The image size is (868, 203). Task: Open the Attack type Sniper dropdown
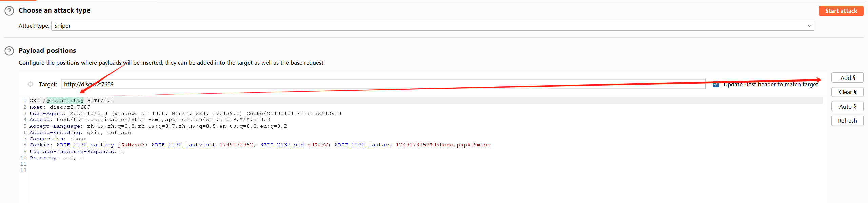point(433,26)
